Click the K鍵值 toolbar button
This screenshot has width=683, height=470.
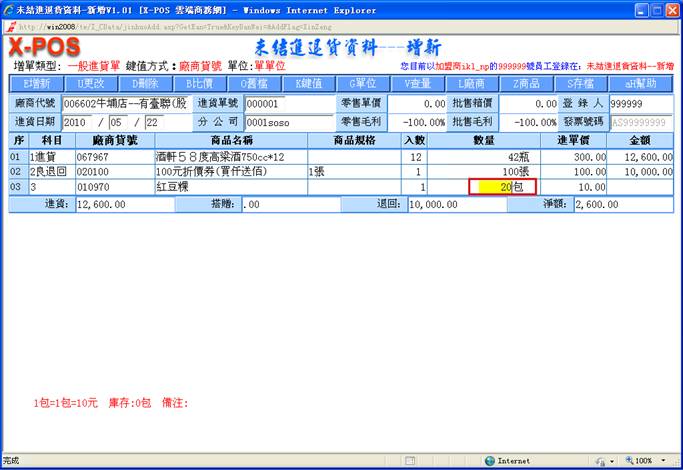[309, 83]
